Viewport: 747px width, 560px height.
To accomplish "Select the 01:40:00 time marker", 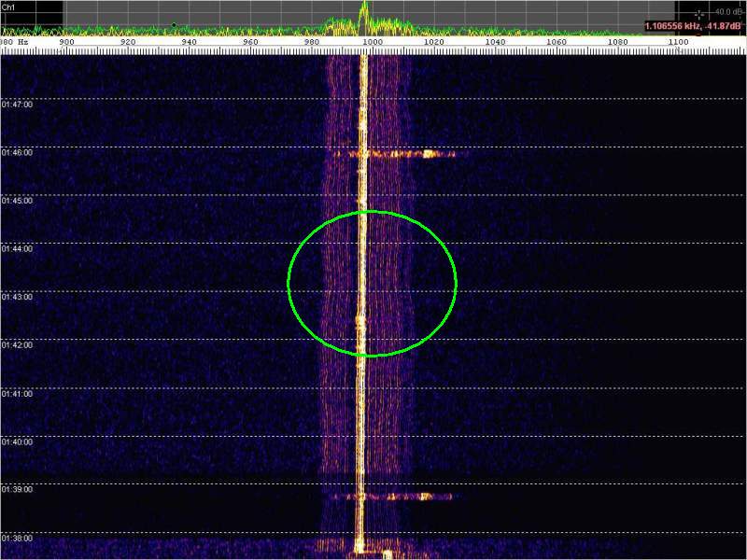I will pyautogui.click(x=17, y=441).
